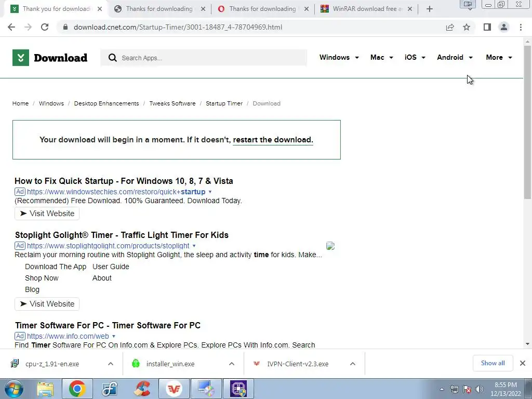
Task: Close the WinRAR download tab
Action: click(x=410, y=9)
